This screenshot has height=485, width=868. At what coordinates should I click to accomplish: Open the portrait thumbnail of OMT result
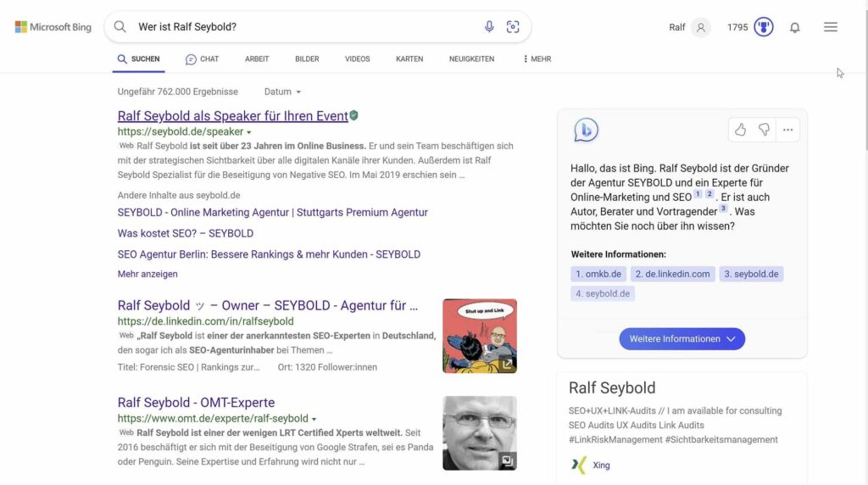tap(480, 433)
